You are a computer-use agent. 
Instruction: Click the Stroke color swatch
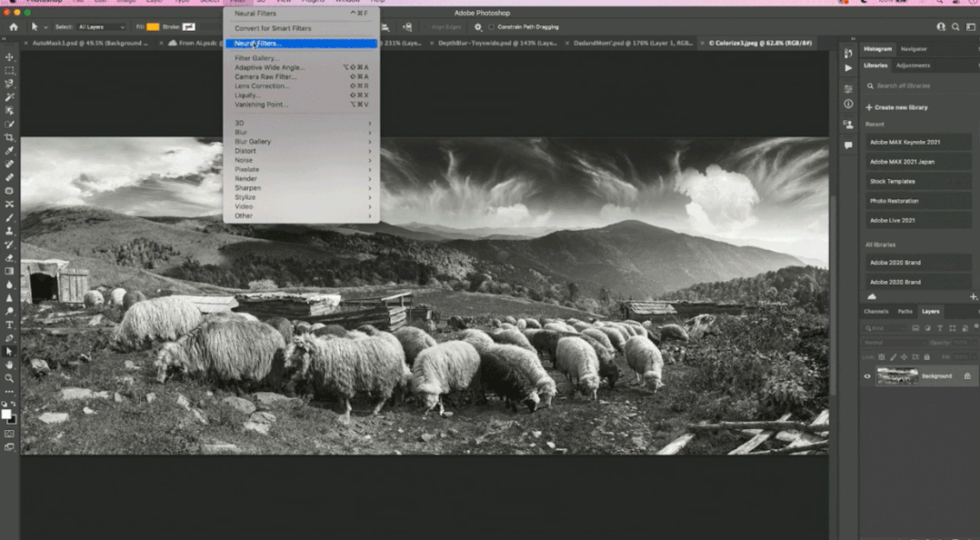click(x=189, y=27)
